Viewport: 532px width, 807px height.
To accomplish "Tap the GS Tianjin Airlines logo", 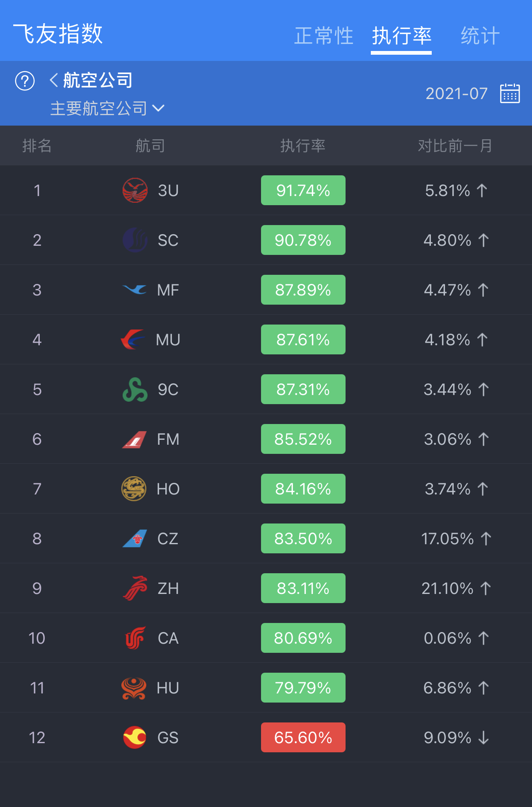I will click(x=135, y=737).
